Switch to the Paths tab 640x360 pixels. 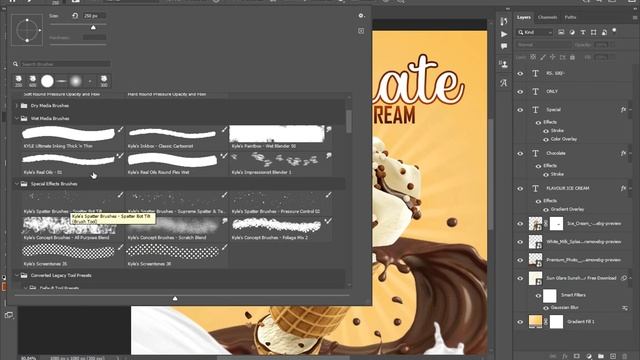coord(570,17)
